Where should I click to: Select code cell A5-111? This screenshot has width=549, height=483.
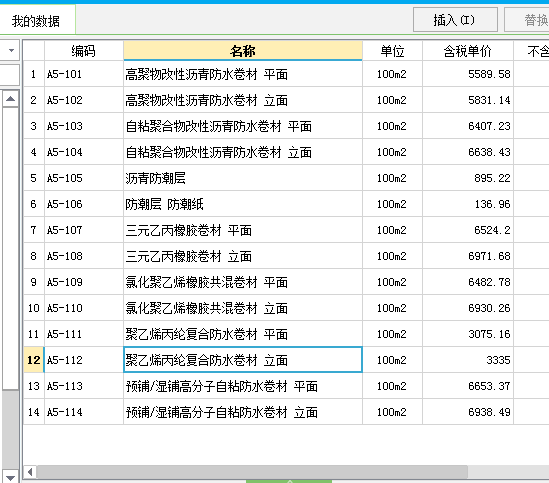click(x=84, y=334)
